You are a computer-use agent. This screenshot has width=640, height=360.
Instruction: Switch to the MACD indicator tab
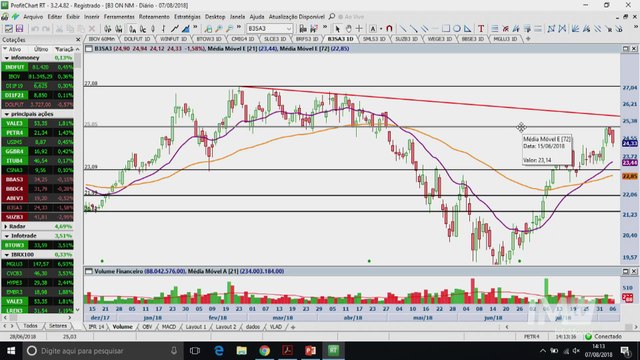[x=169, y=327]
